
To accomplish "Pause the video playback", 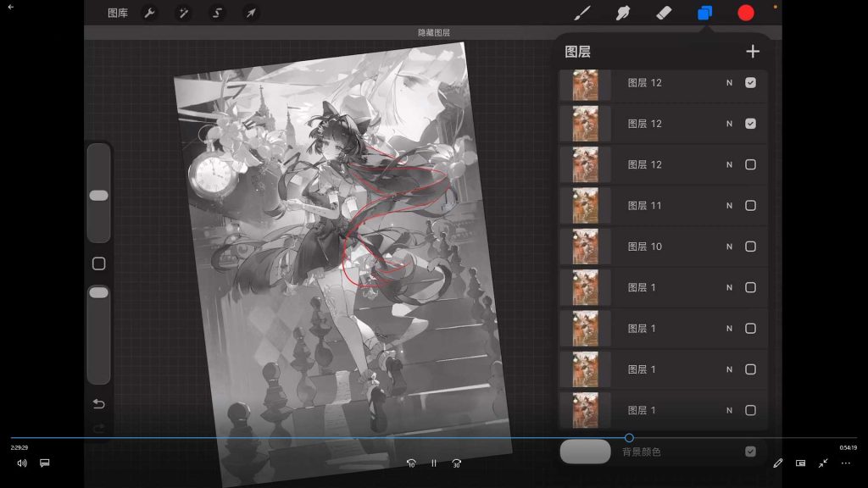I will (x=434, y=463).
